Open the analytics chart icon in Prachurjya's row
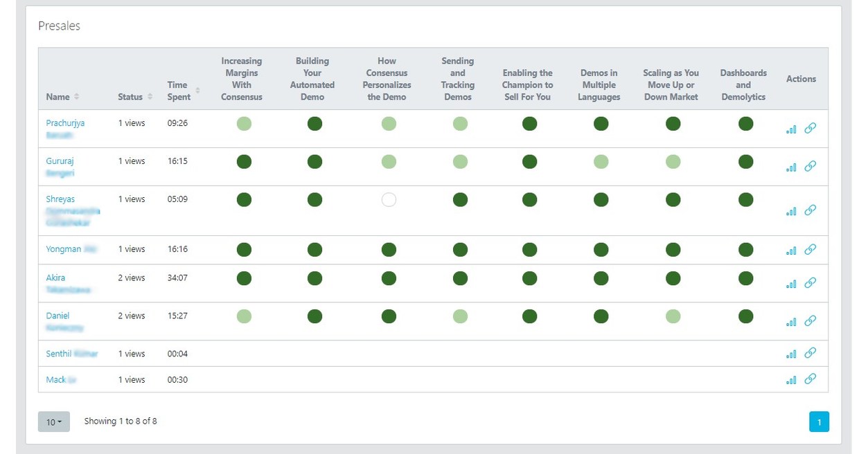This screenshot has width=868, height=454. coord(791,129)
